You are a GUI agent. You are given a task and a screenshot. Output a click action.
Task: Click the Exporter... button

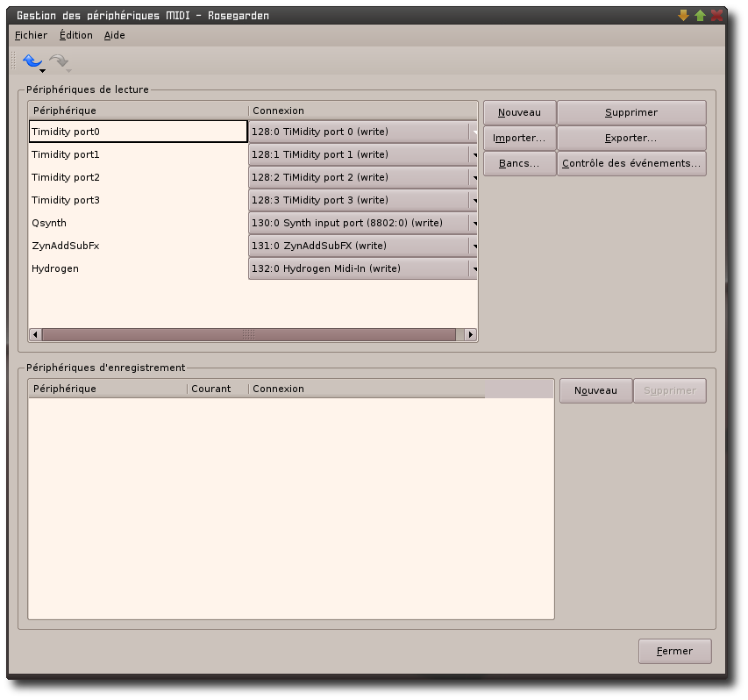631,138
